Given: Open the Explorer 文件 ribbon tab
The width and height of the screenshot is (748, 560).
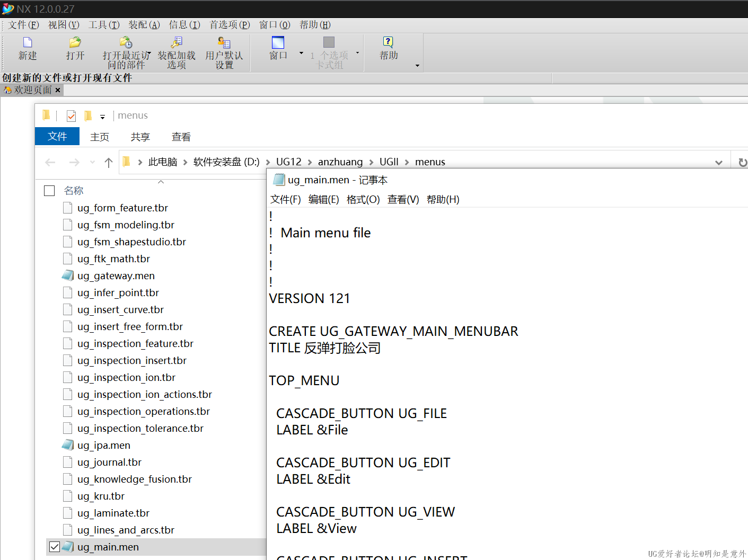Looking at the screenshot, I should 57,136.
